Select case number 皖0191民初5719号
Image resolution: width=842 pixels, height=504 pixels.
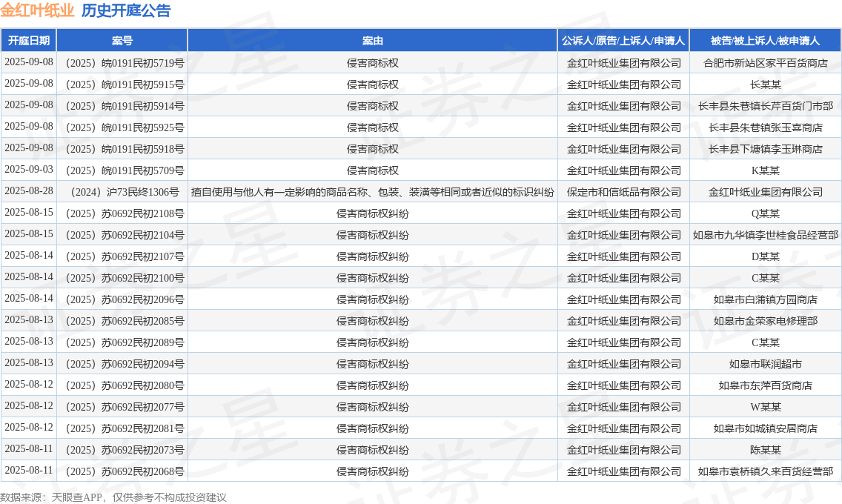tap(125, 63)
